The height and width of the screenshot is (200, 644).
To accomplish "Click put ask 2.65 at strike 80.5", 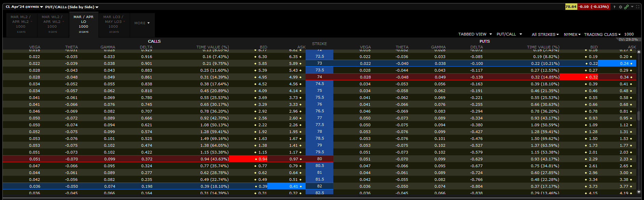I will pos(624,166).
